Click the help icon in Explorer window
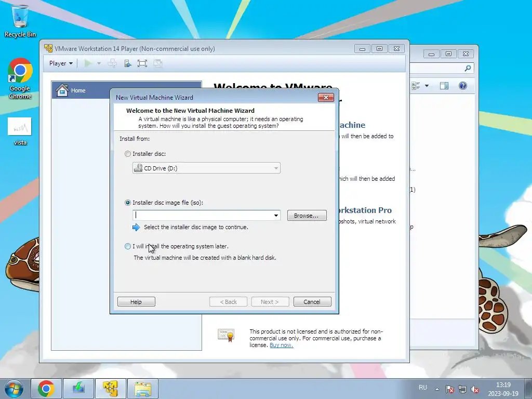This screenshot has height=399, width=532. coord(463,86)
